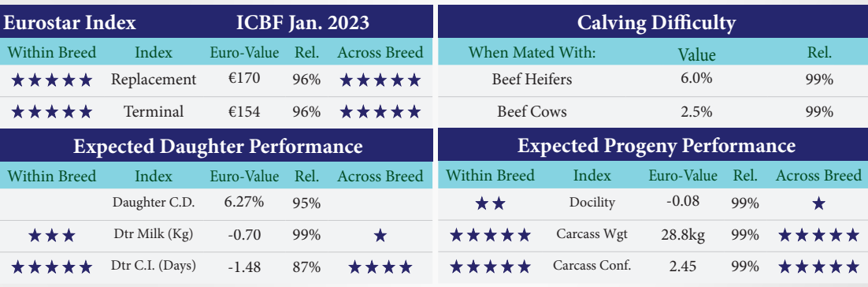Click the Docility across-breed single star

[818, 204]
